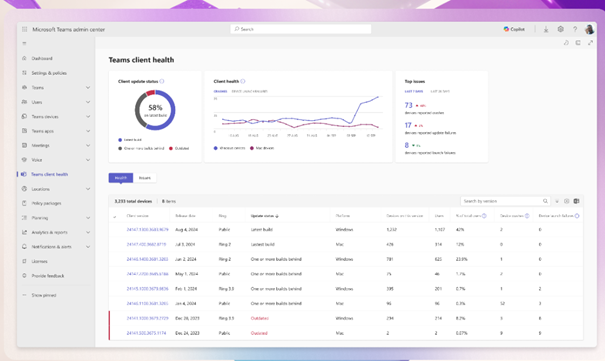Expand the Users section chevron
The width and height of the screenshot is (605, 361).
(x=88, y=102)
